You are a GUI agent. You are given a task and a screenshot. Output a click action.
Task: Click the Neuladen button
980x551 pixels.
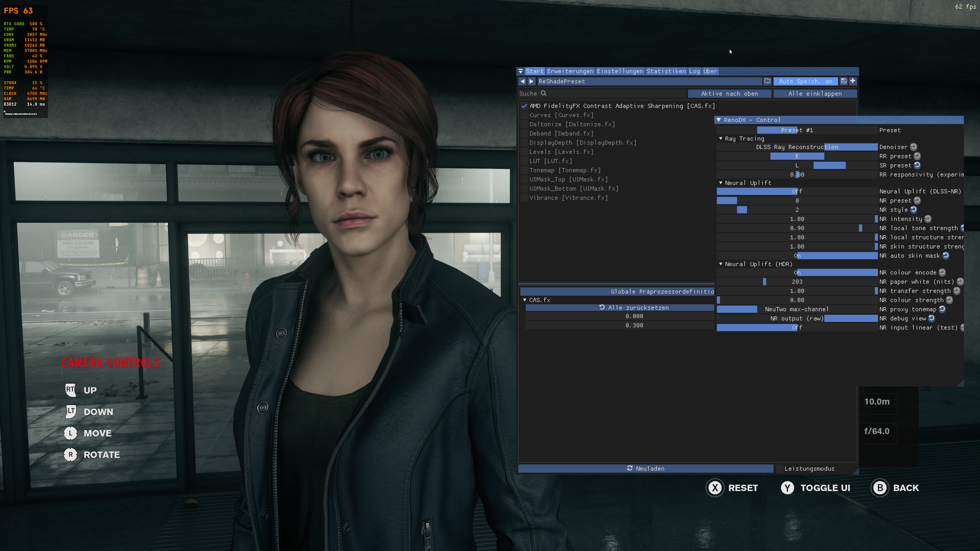coord(646,469)
